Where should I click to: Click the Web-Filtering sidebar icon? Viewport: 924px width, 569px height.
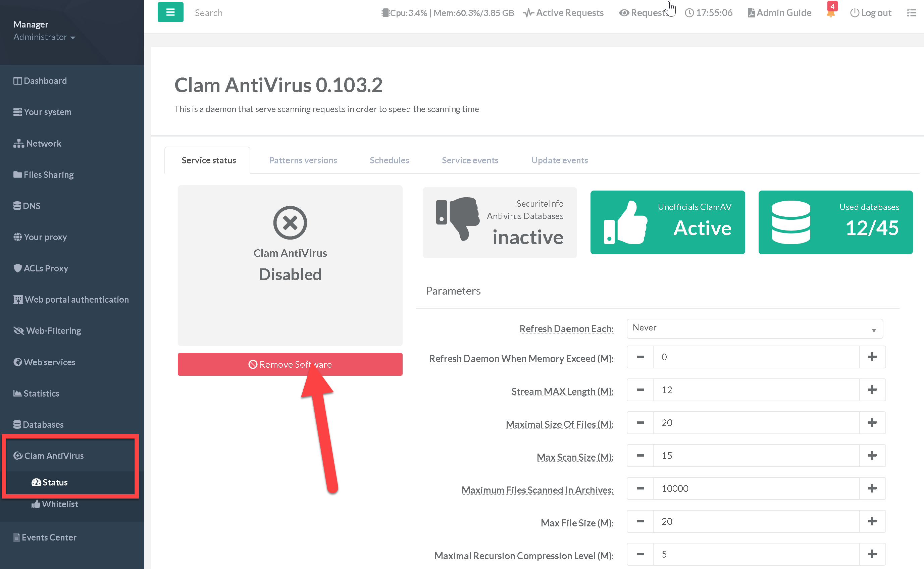[17, 331]
